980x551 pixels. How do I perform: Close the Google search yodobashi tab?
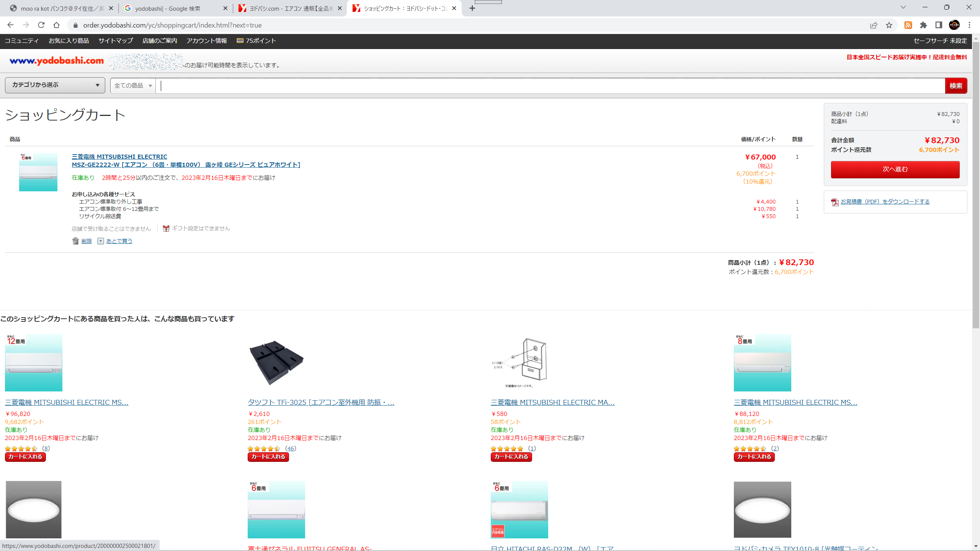point(225,8)
